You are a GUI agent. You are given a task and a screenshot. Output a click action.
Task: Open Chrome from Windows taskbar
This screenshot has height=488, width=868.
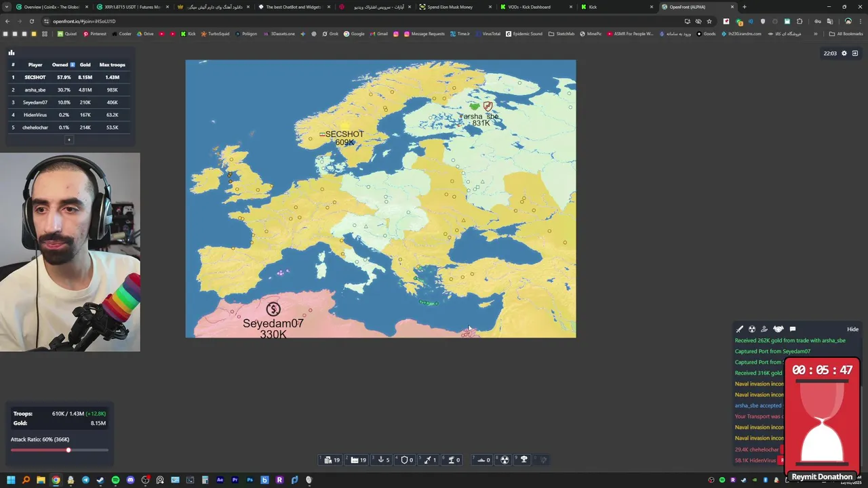56,480
